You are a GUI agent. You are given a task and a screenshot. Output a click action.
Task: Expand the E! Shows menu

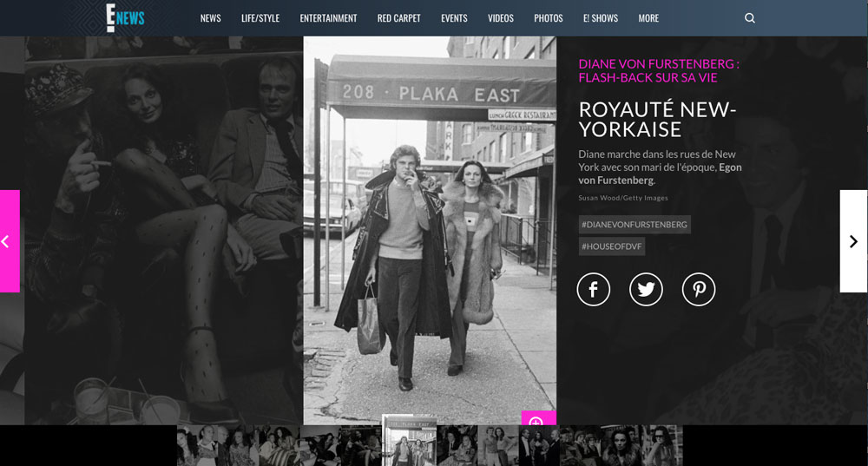pos(600,18)
